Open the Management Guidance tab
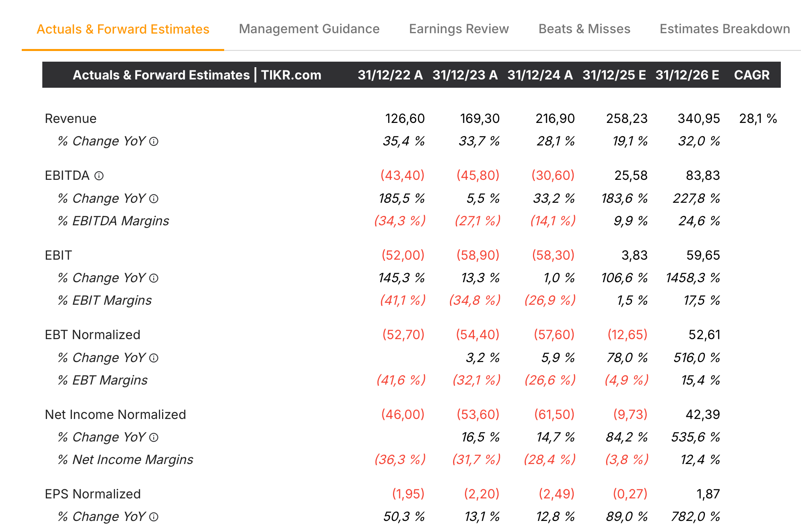 (309, 29)
